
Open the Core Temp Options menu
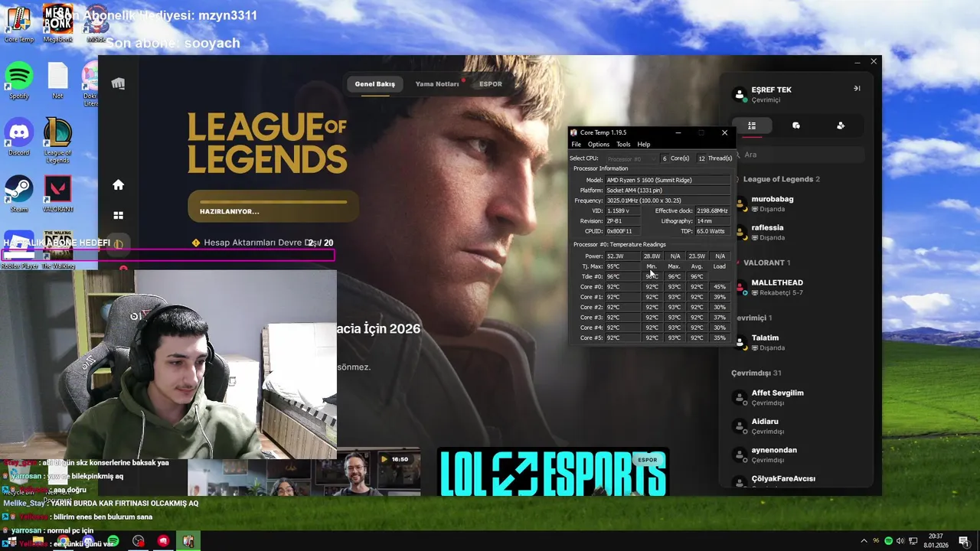pos(599,144)
